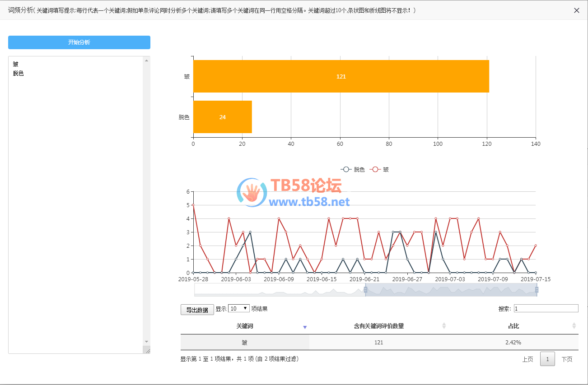Open the 显示 results-per-page dropdown
The height and width of the screenshot is (385, 588).
click(239, 308)
